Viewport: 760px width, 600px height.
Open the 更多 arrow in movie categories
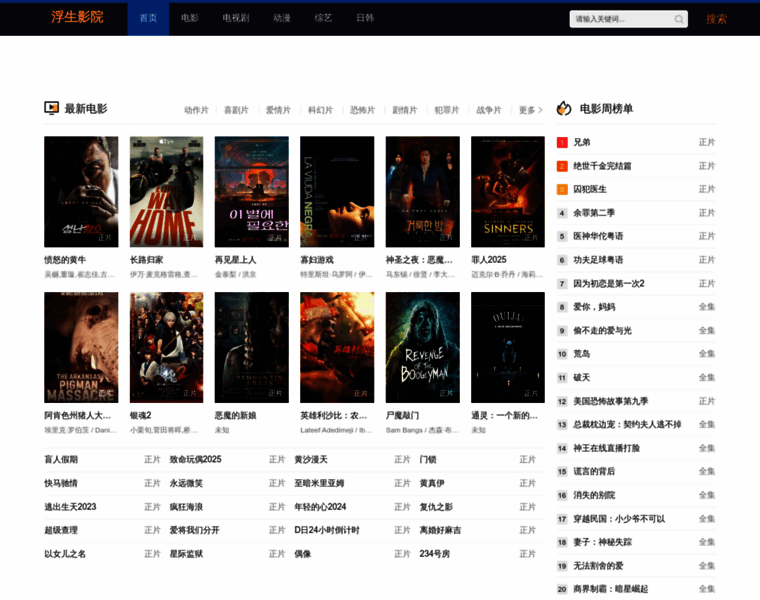click(x=530, y=110)
